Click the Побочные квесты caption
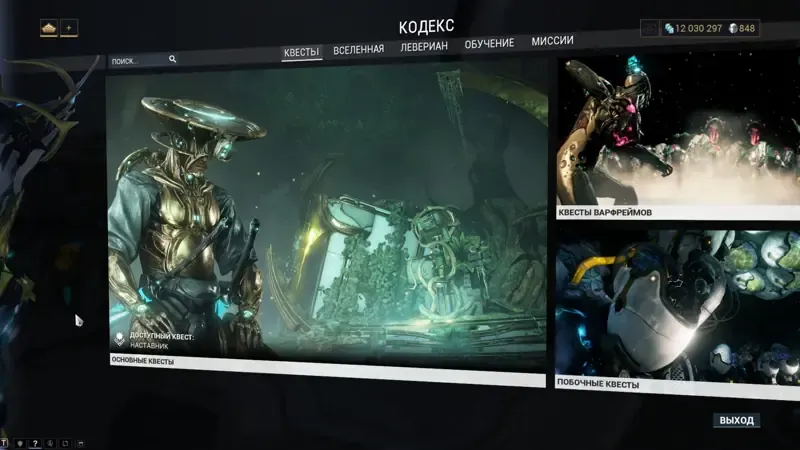800x450 pixels. pyautogui.click(x=598, y=384)
